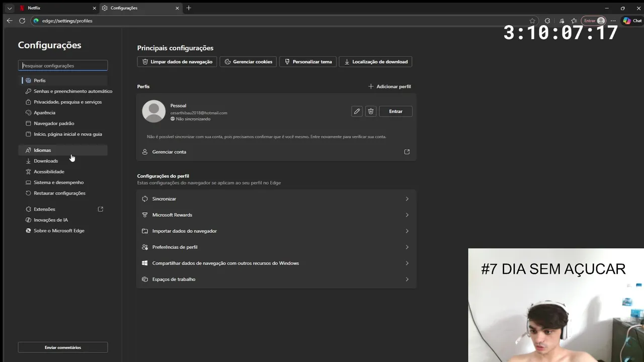Open Sobre o Microsoft Edge

[x=63, y=231]
